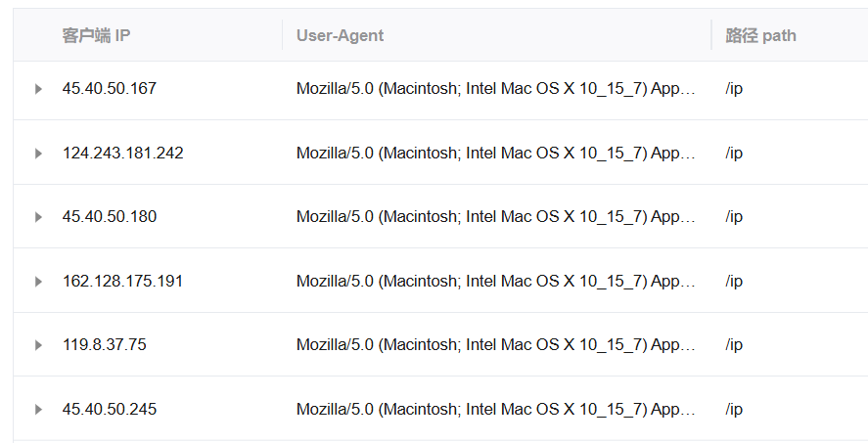The width and height of the screenshot is (868, 443).
Task: Click the User-Agent text in the 119.8.37.75 row
Action: [495, 345]
